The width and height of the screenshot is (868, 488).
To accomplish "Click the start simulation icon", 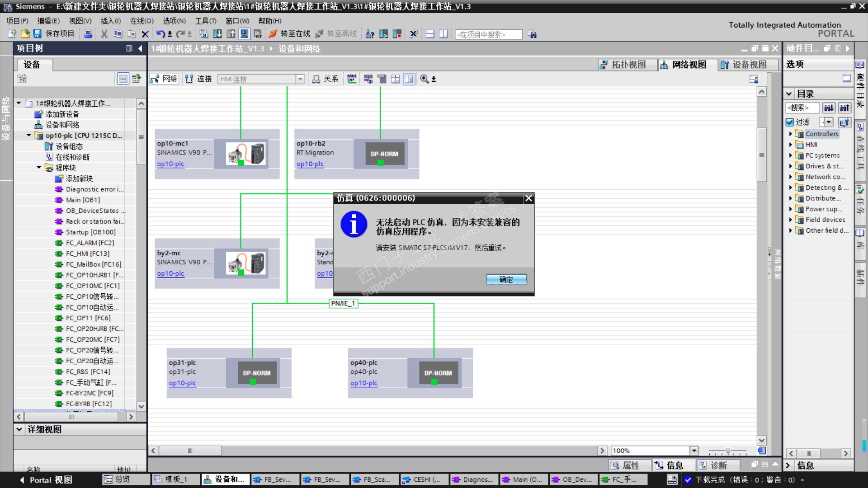I will [x=245, y=34].
